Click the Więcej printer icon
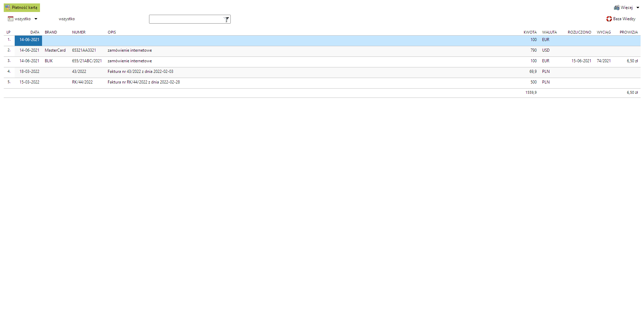Image resolution: width=644 pixels, height=323 pixels. tap(616, 8)
